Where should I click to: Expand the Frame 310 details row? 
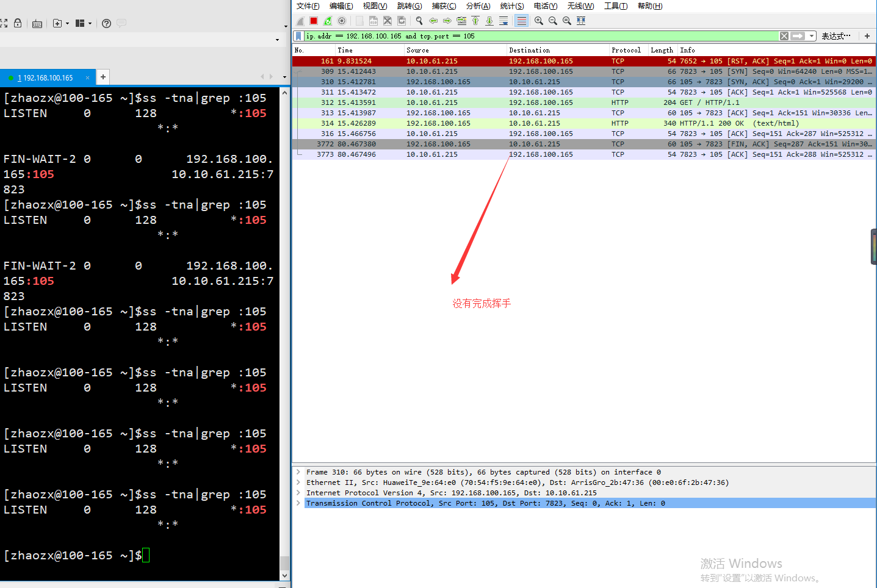click(x=298, y=472)
